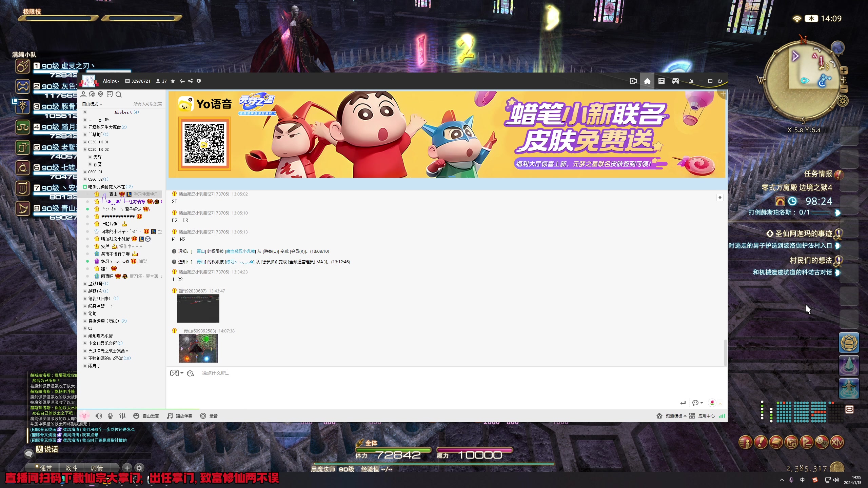Open the emoji font icon in chat box
The image size is (868, 488).
[191, 373]
